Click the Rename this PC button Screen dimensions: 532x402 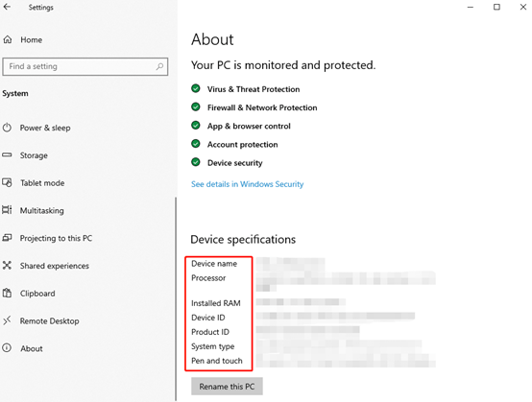(x=227, y=386)
